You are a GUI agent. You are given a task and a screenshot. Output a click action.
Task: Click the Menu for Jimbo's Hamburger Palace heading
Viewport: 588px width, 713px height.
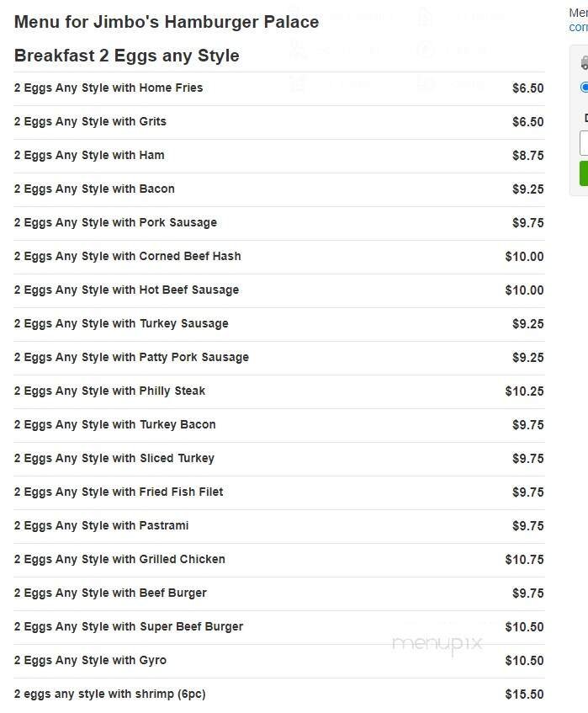coord(167,22)
